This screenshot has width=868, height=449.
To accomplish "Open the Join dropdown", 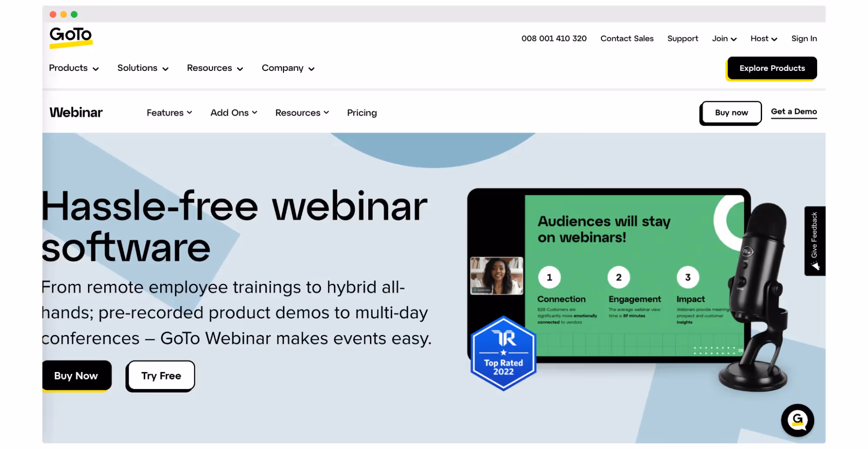I will 724,39.
